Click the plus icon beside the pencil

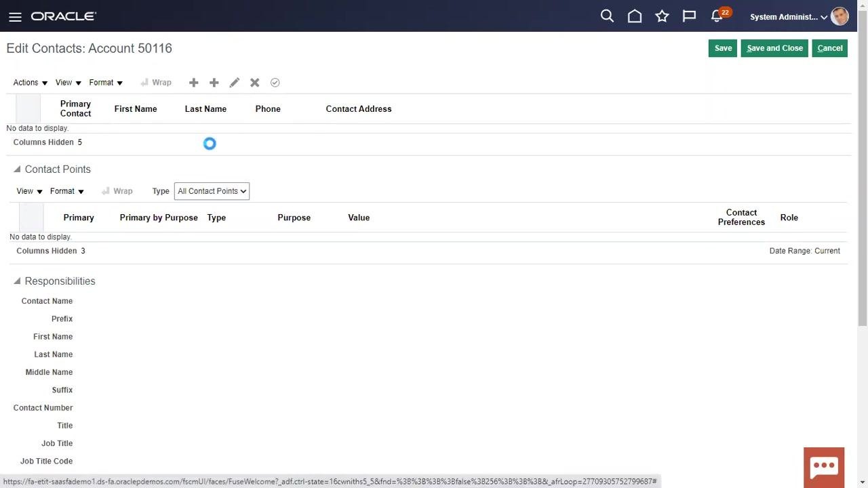point(214,83)
